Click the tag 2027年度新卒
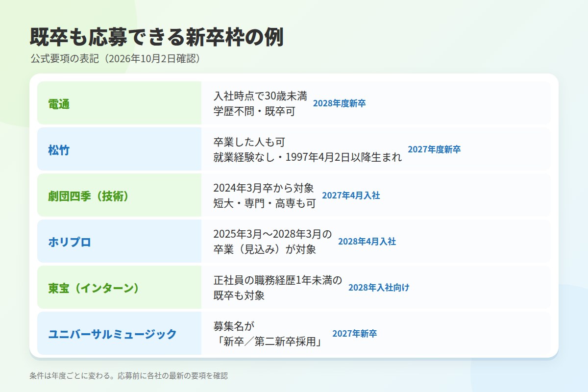Viewport: 588px width, 392px height. [x=434, y=149]
